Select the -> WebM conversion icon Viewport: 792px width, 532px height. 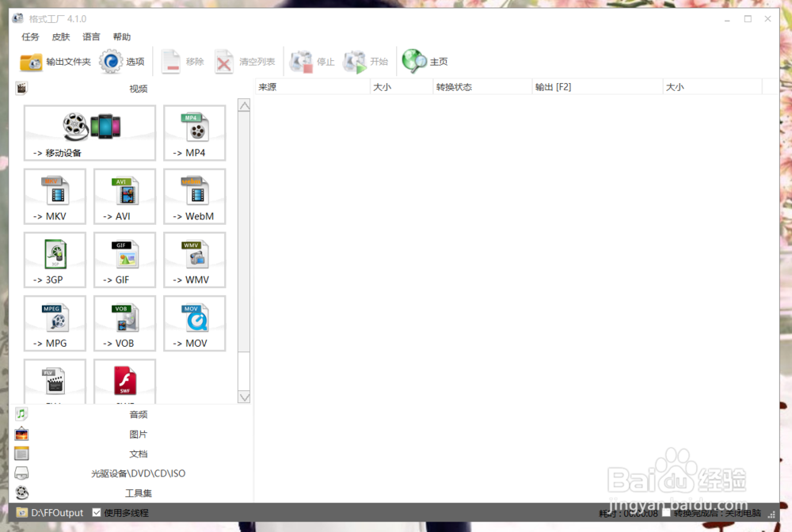click(x=195, y=197)
